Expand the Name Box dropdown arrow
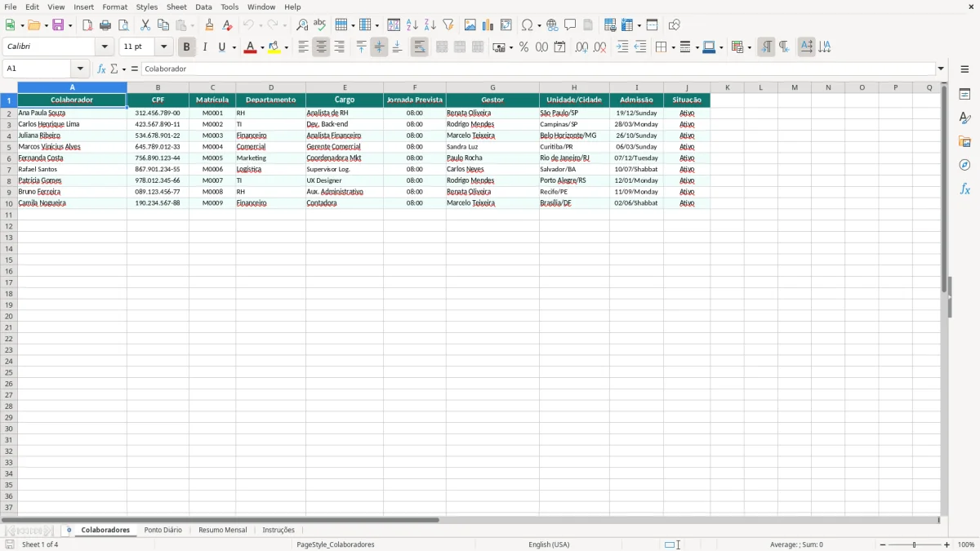Viewport: 980px width, 551px height. tap(80, 69)
